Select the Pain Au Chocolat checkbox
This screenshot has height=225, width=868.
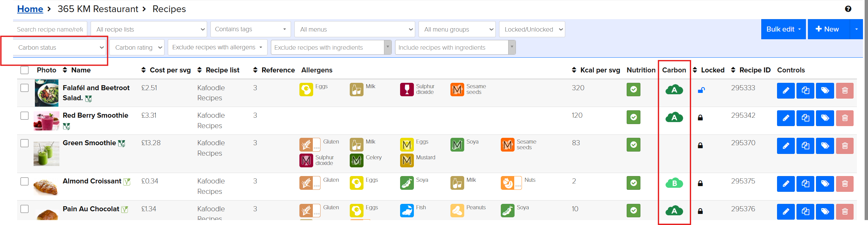[24, 209]
